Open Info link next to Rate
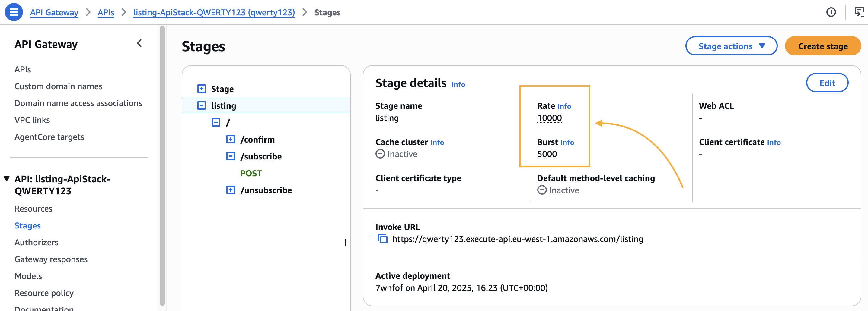The image size is (868, 311). click(x=564, y=106)
